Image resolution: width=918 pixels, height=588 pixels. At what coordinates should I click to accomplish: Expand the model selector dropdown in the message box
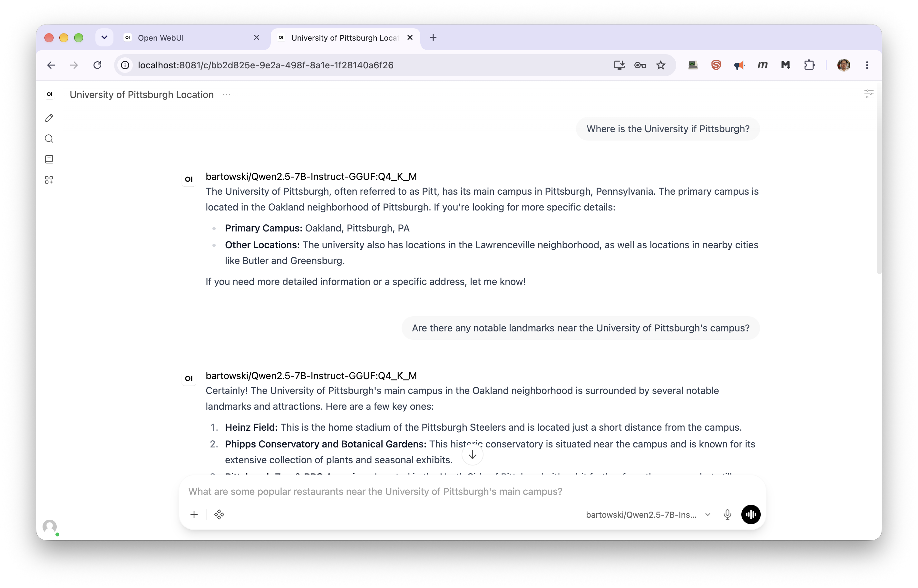(x=648, y=514)
